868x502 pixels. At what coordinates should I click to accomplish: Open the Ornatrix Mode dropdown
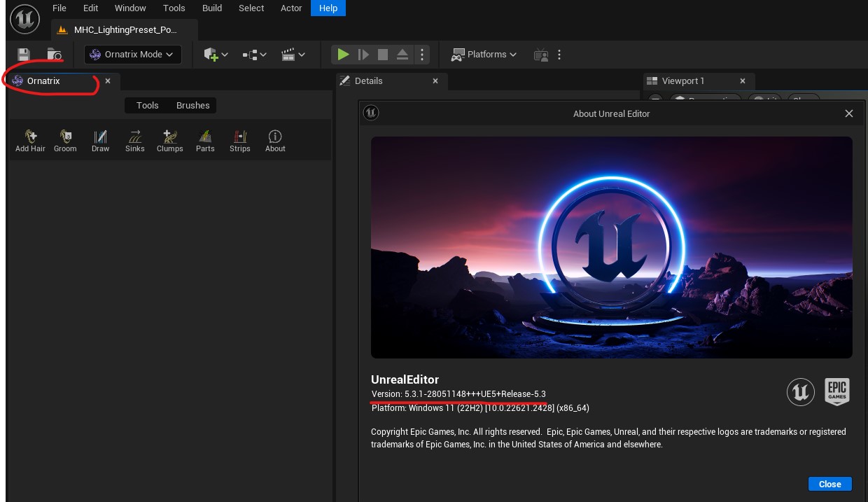tap(133, 55)
